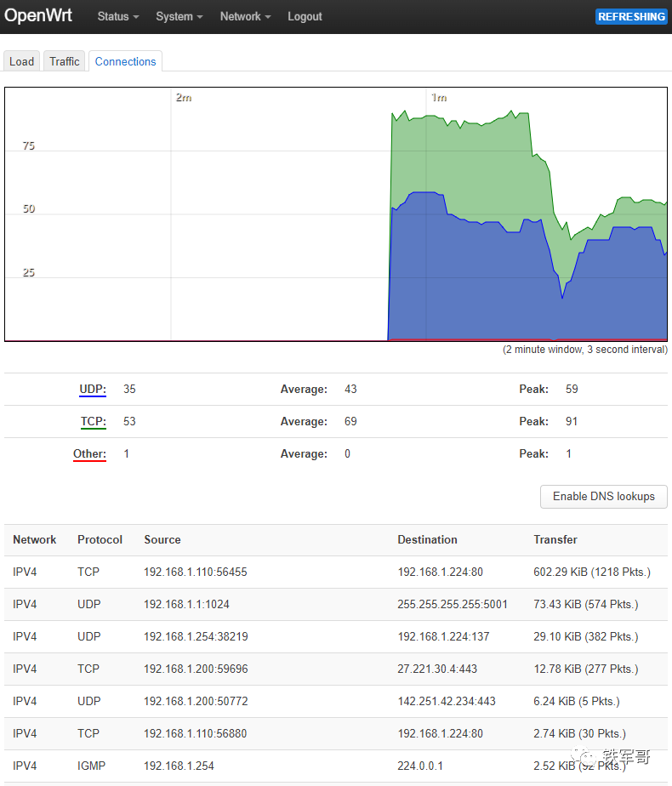Switch to the Load tab
Image resolution: width=672 pixels, height=786 pixels.
[x=22, y=61]
